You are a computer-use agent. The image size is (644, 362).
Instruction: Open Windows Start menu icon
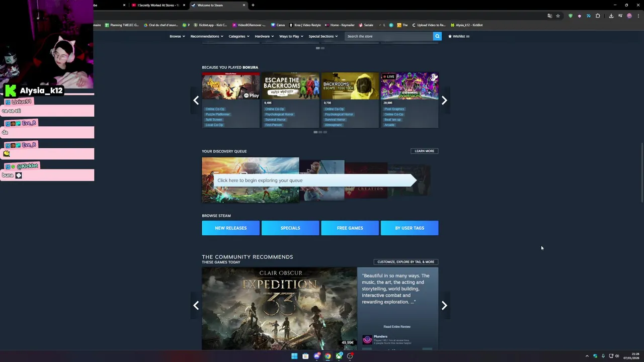click(294, 356)
